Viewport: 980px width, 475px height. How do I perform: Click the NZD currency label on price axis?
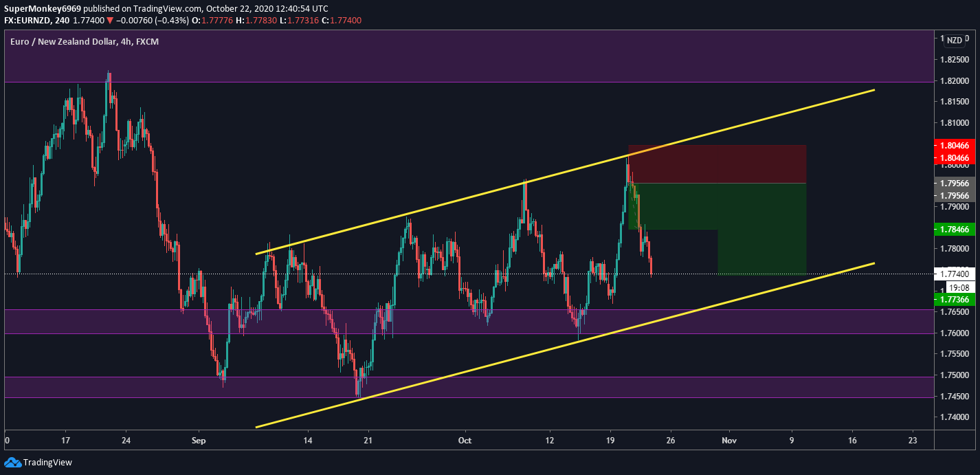[955, 41]
